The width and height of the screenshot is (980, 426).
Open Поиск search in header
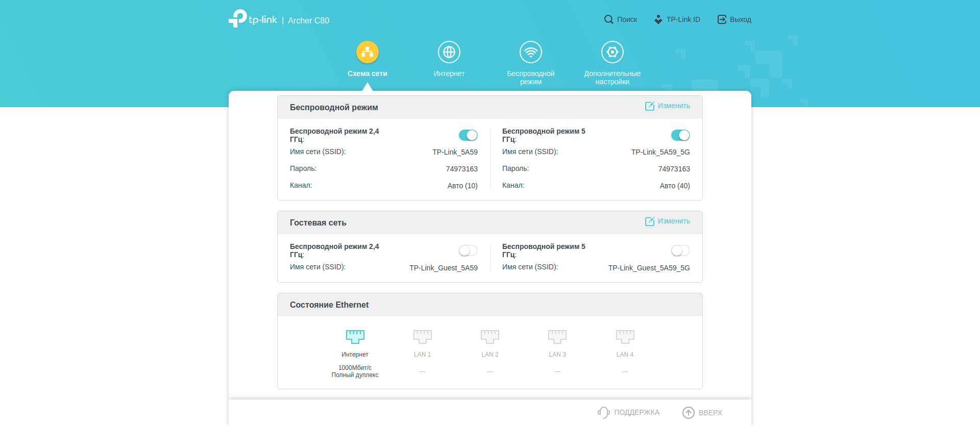click(x=621, y=19)
